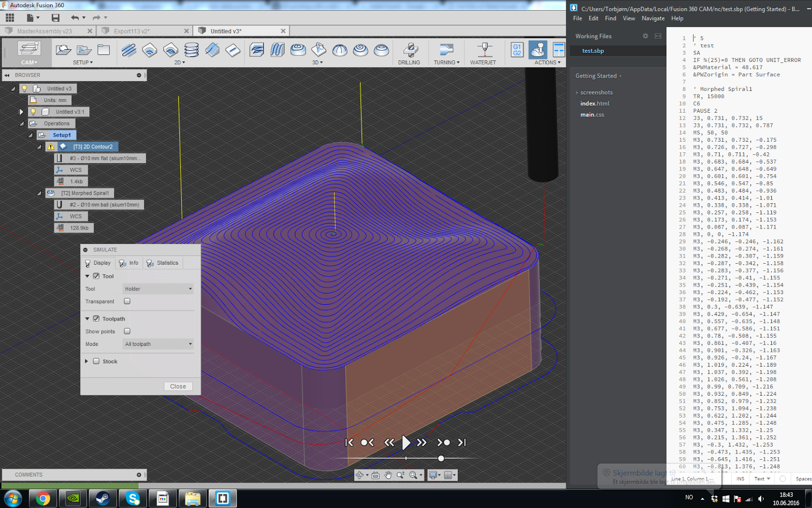This screenshot has width=812, height=508.
Task: Open Google Chrome from the taskbar
Action: point(43,498)
